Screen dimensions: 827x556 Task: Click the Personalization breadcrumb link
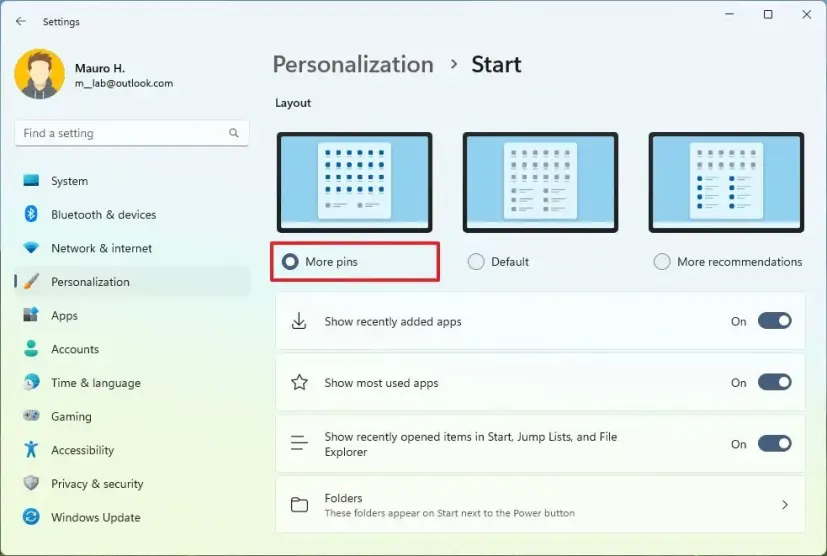pyautogui.click(x=353, y=65)
